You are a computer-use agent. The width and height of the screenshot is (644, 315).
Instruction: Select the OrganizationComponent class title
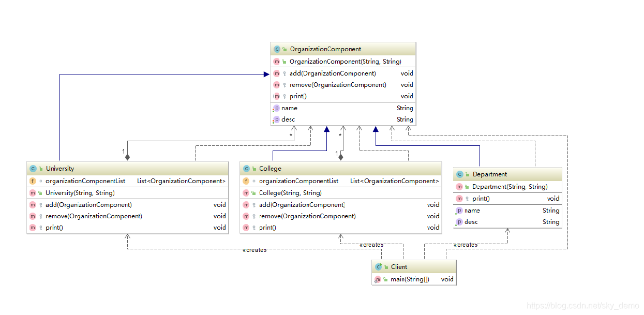(x=325, y=49)
